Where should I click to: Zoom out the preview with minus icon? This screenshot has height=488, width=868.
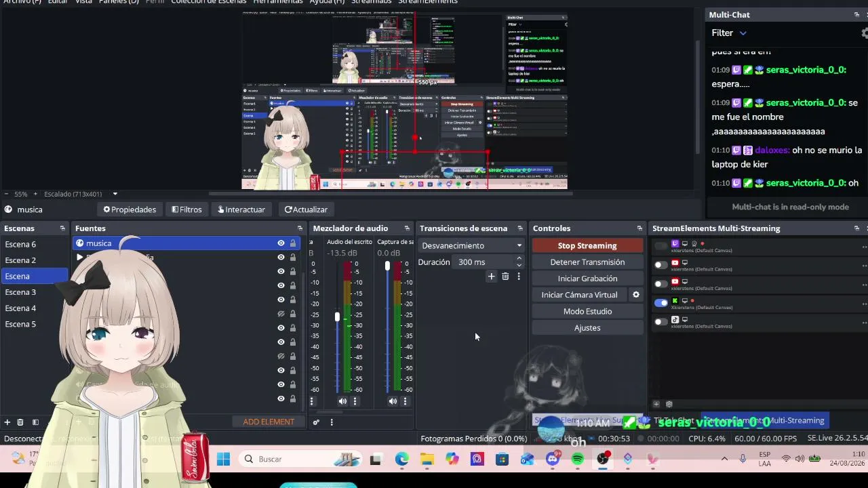point(6,194)
